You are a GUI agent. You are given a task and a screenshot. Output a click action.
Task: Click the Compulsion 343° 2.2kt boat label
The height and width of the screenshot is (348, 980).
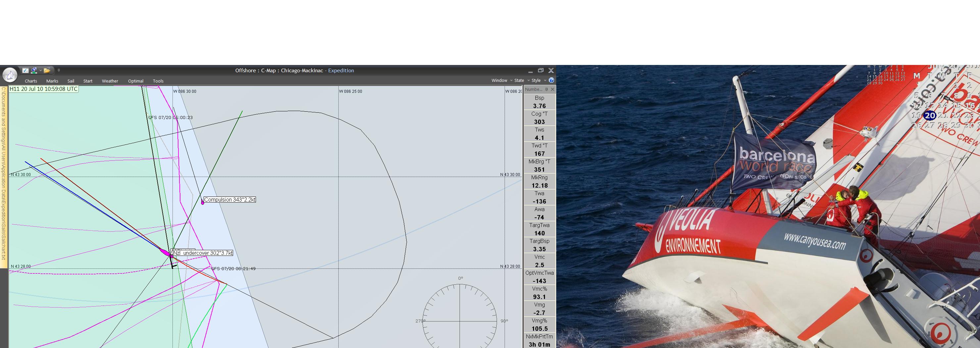(230, 200)
